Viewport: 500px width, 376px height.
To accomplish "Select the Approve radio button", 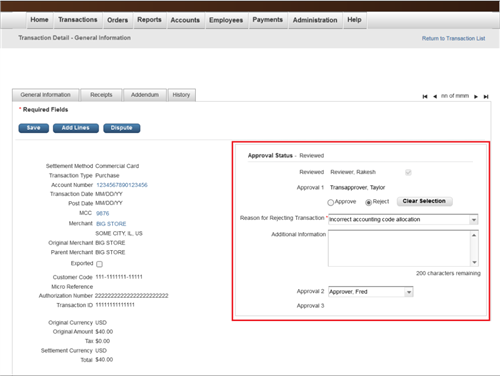I will pyautogui.click(x=331, y=202).
